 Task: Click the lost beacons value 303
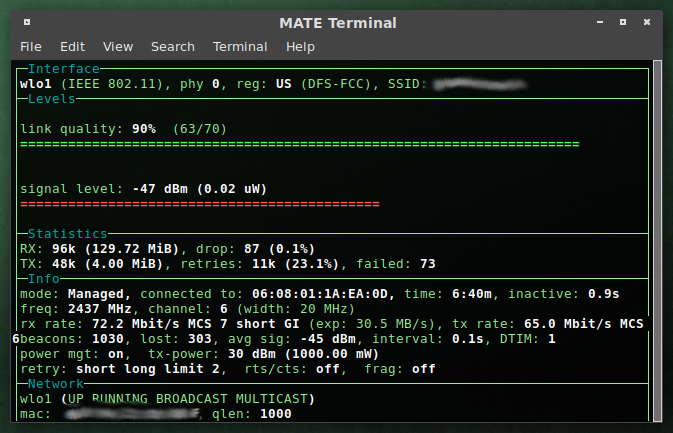point(200,339)
